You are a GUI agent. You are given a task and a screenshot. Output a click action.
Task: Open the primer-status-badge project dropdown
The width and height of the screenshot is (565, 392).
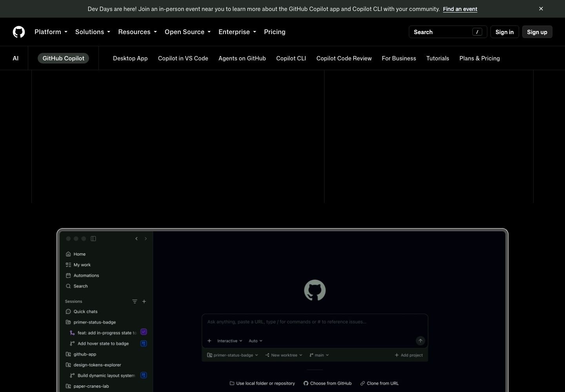pyautogui.click(x=233, y=355)
